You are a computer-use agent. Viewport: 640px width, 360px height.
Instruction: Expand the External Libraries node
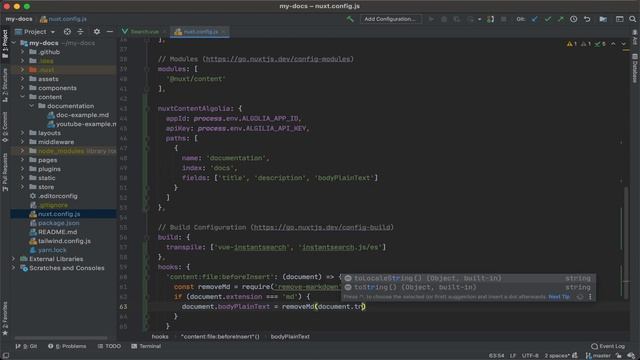pos(13,259)
